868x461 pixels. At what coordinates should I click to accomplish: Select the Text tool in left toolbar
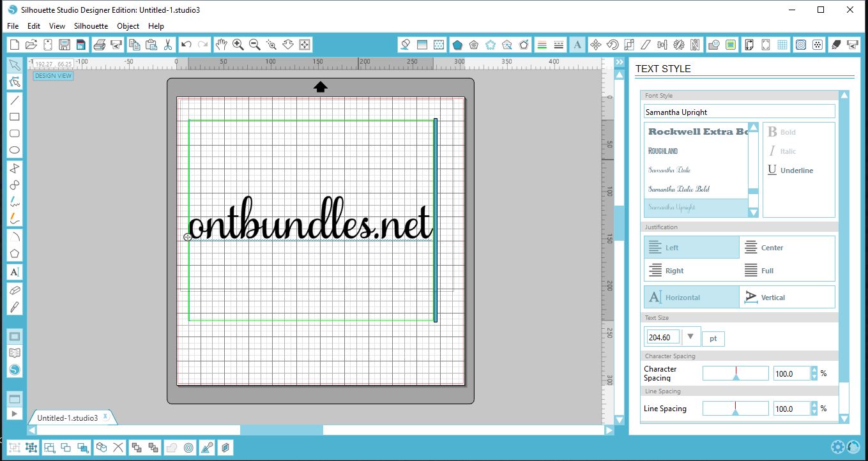[15, 272]
